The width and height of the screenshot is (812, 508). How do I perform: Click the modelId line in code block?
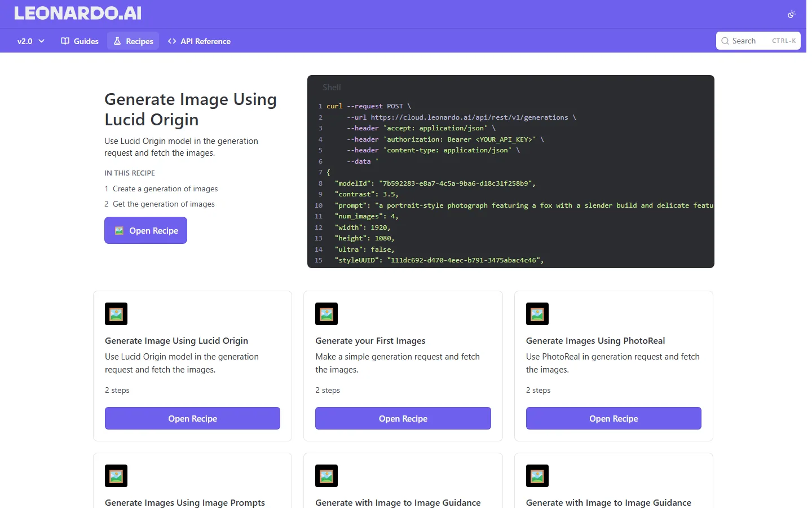click(435, 183)
